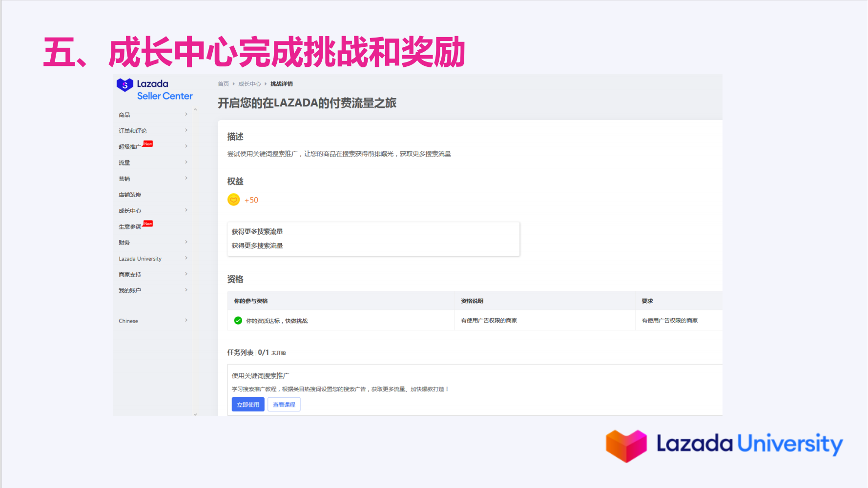Expand the 财务 sidebar chevron
Viewport: 868px width, 488px height.
pyautogui.click(x=186, y=242)
